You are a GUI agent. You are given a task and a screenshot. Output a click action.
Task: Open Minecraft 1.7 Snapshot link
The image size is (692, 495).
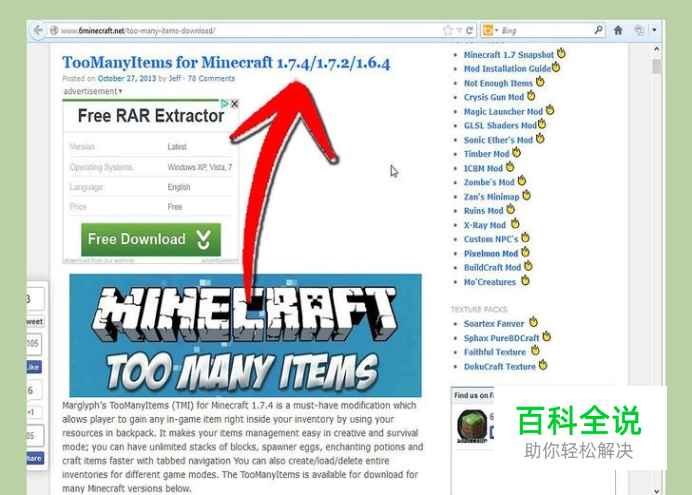508,55
